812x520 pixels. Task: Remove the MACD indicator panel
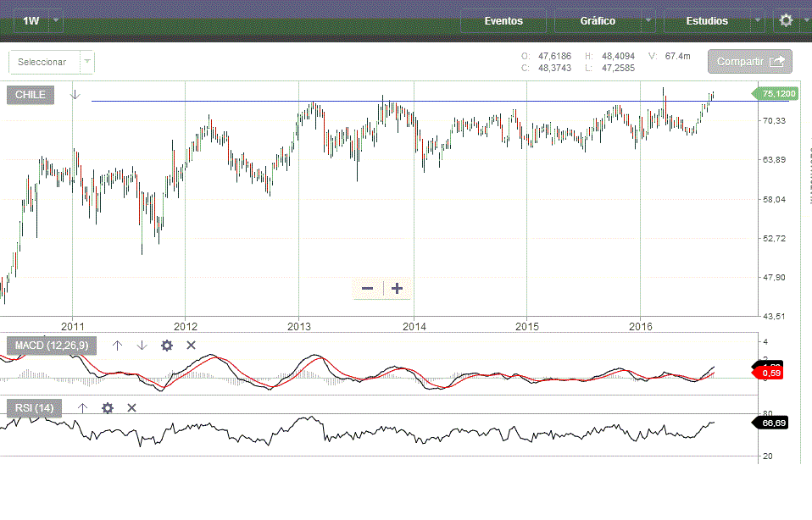pyautogui.click(x=191, y=346)
